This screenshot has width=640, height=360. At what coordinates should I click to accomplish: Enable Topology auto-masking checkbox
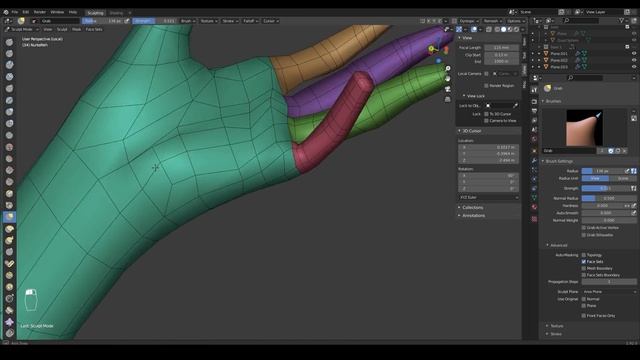coord(584,255)
